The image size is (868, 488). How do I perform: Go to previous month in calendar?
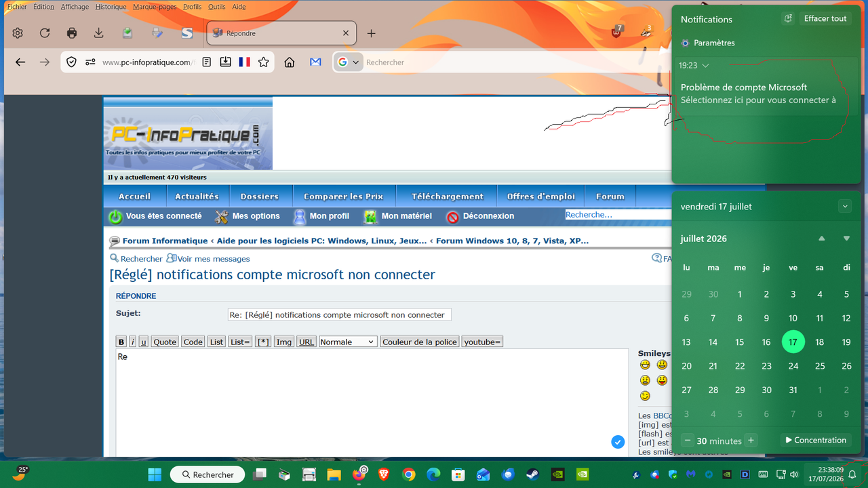click(x=822, y=239)
